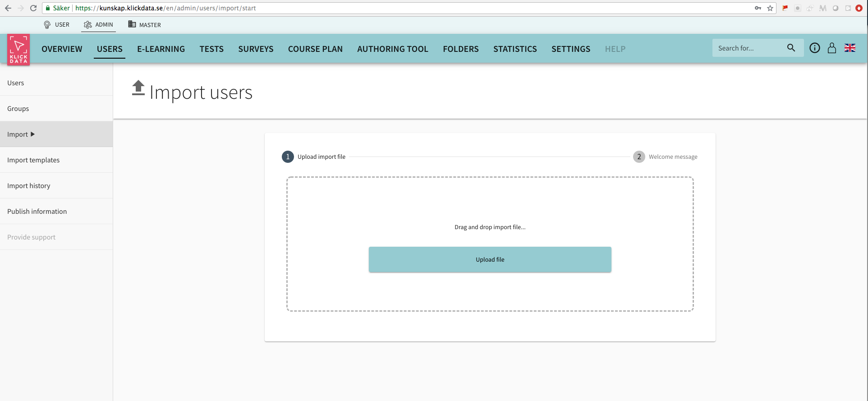Image resolution: width=868 pixels, height=401 pixels.
Task: Reload the page in browser
Action: pos(33,8)
